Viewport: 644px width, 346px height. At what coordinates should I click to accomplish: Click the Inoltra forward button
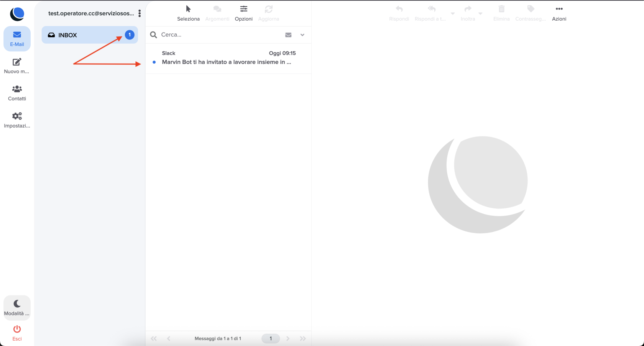click(x=468, y=13)
